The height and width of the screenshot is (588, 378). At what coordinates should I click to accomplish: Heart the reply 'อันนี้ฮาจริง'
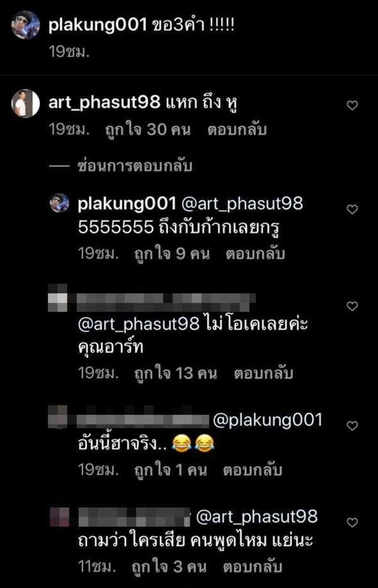[x=352, y=426]
